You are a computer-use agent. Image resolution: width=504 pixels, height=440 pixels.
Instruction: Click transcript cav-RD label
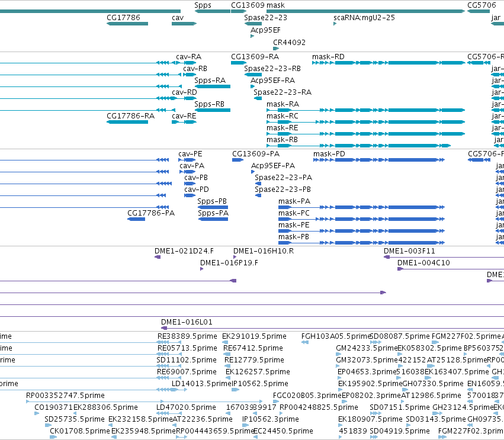click(185, 92)
